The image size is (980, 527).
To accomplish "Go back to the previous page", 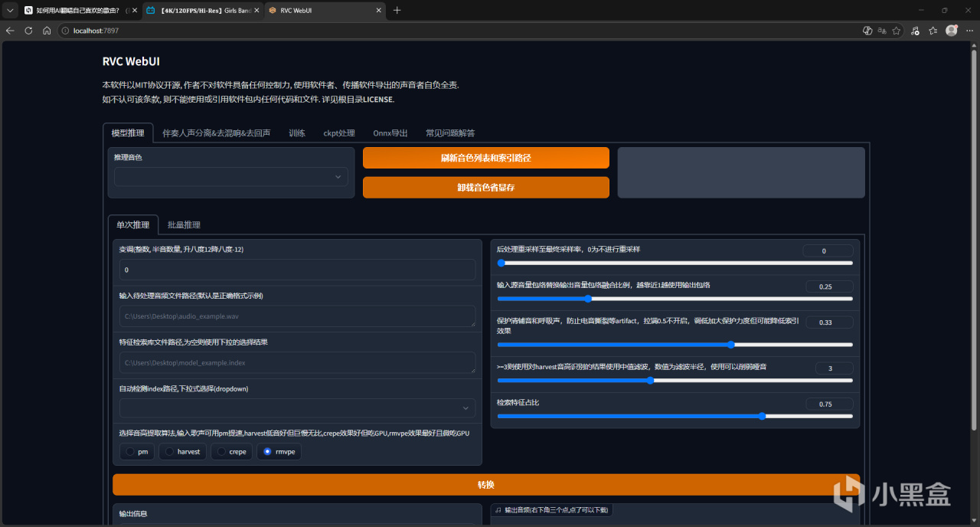I will tap(10, 31).
